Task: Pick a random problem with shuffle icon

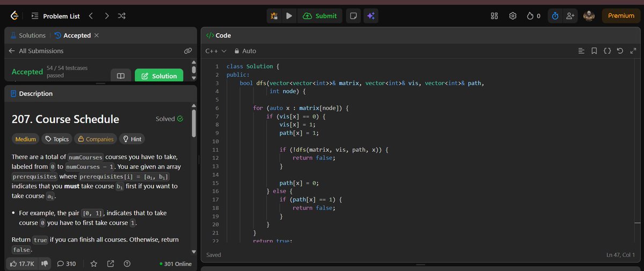Action: (x=122, y=16)
